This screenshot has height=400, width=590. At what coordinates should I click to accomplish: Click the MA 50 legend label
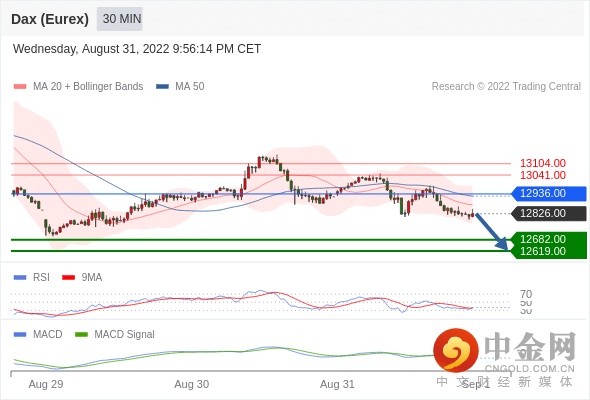click(x=190, y=87)
